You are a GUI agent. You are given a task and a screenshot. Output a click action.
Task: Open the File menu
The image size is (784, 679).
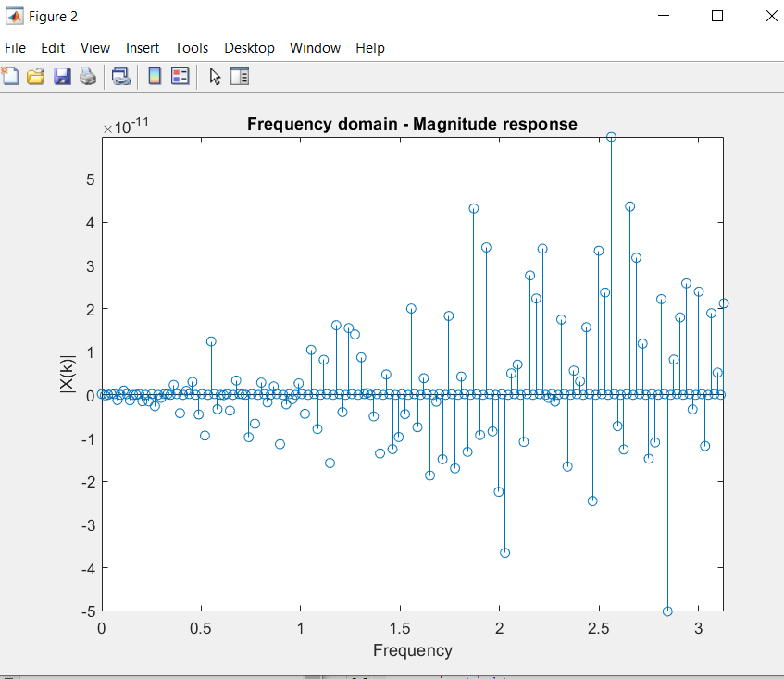16,48
